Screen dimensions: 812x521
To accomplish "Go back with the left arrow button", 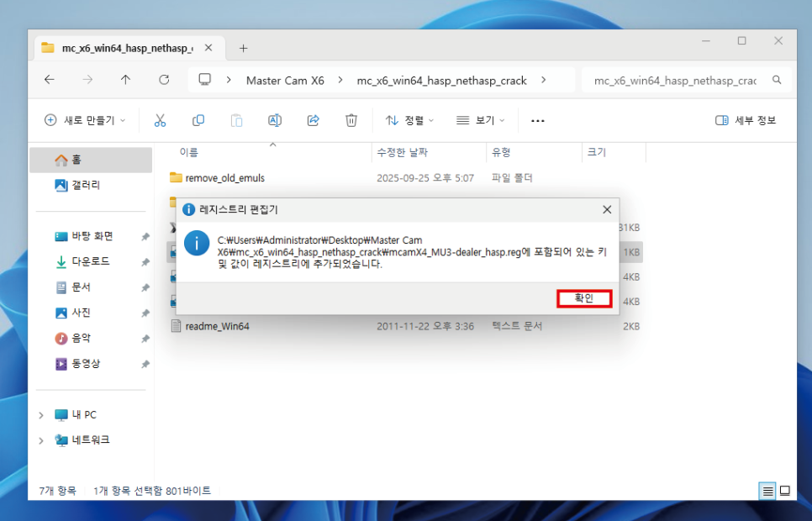I will pyautogui.click(x=50, y=80).
